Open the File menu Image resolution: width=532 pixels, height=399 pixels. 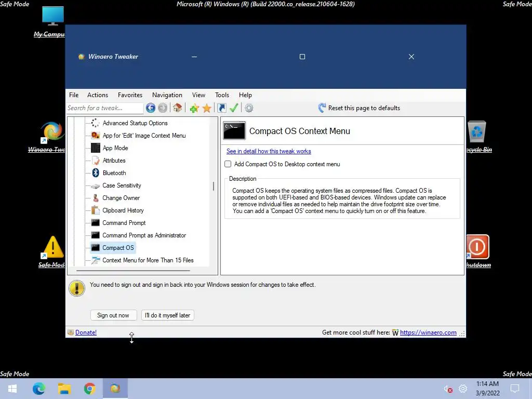coord(74,95)
